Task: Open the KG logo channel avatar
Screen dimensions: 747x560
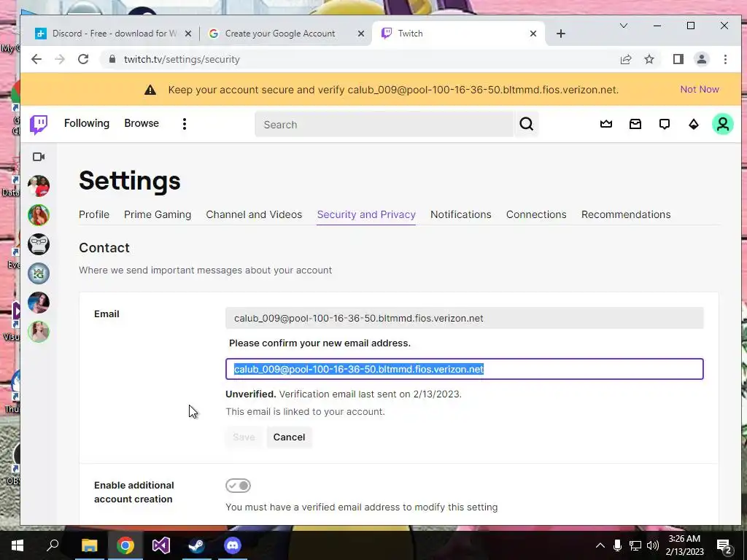Action: pyautogui.click(x=39, y=273)
